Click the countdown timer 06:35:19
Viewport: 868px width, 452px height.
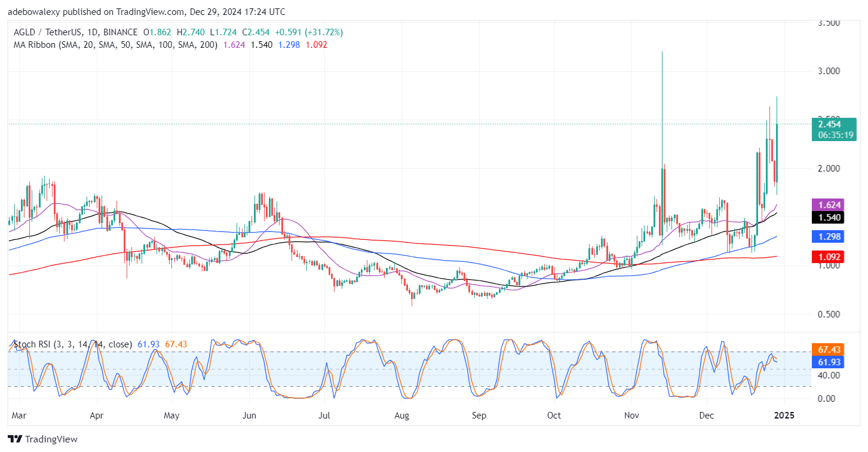tap(834, 135)
